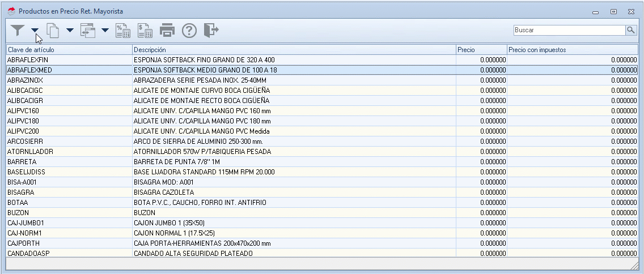Click the copy documents toolbar icon
This screenshot has width=644, height=274.
click(53, 30)
